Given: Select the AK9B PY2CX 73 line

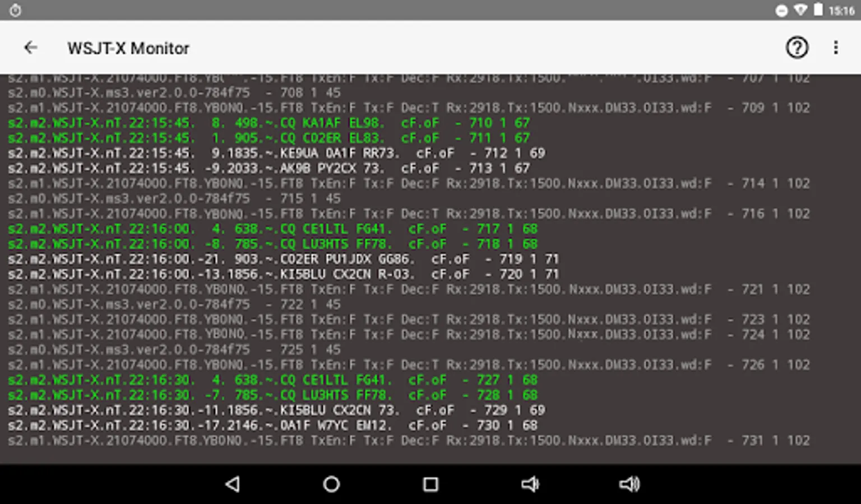Looking at the screenshot, I should 269,168.
